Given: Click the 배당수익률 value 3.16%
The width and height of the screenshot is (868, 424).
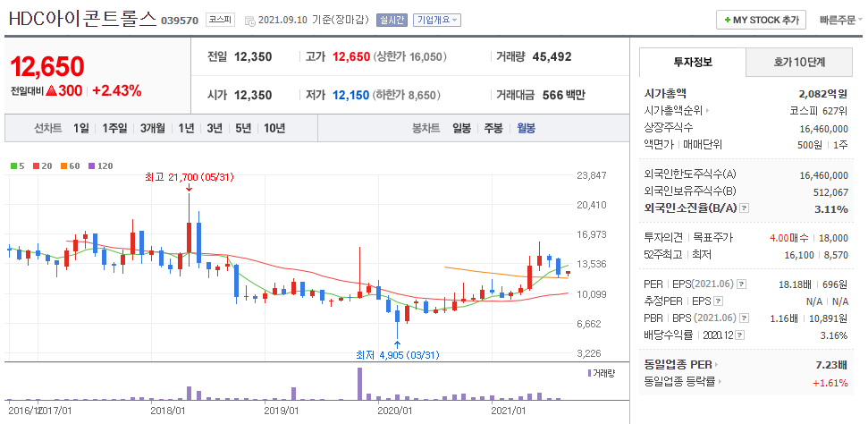Looking at the screenshot, I should click(x=834, y=335).
